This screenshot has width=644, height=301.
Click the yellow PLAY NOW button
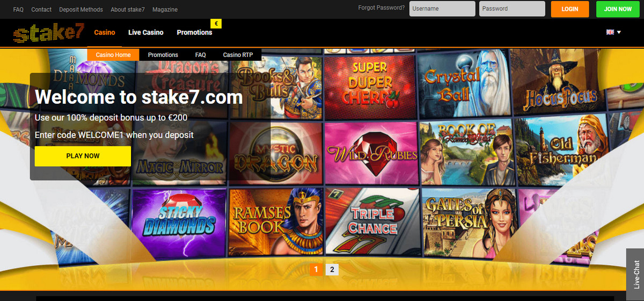[x=83, y=156]
